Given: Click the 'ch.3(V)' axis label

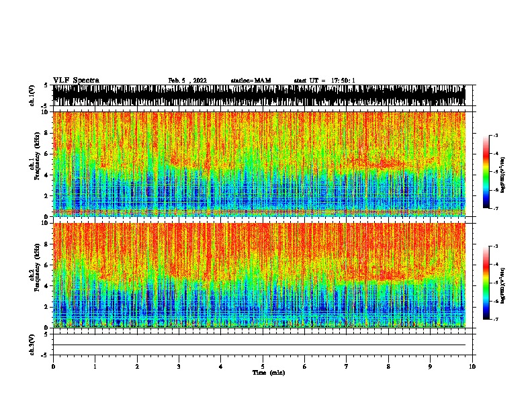Looking at the screenshot, I should tap(32, 345).
